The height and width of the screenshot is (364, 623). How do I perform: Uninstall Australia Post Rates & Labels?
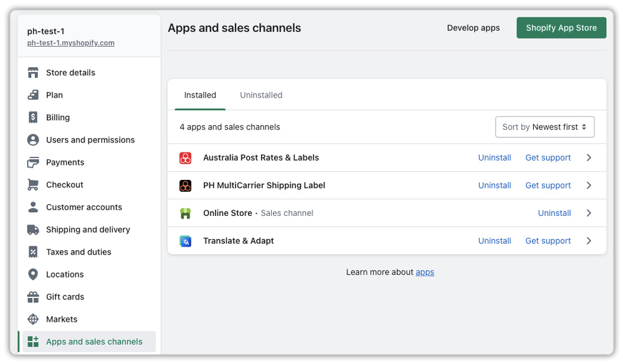point(495,157)
